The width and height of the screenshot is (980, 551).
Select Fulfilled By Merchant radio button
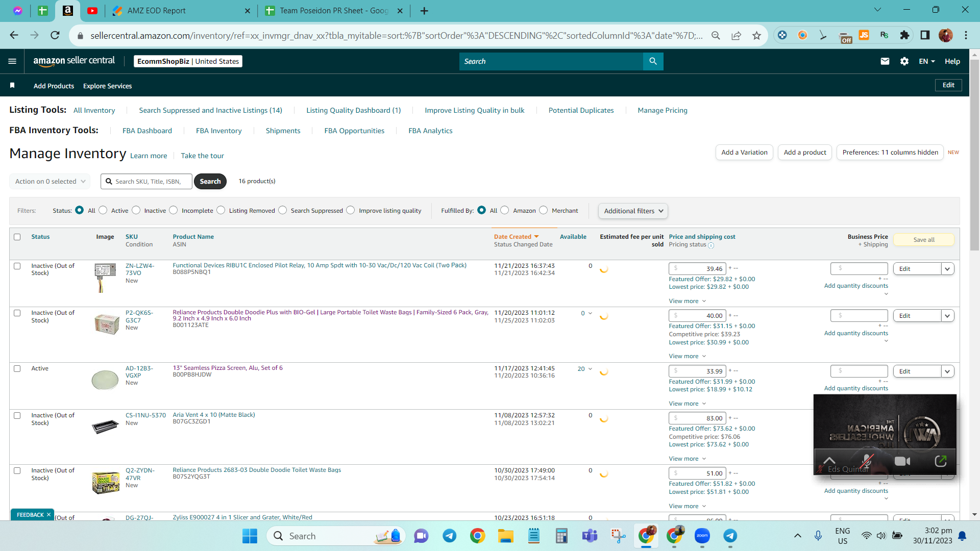click(543, 210)
